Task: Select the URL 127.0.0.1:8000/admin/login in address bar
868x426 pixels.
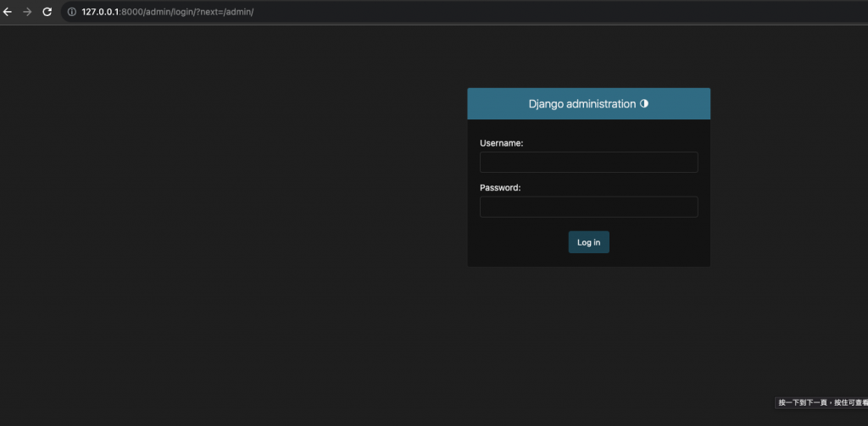Action: pyautogui.click(x=167, y=12)
